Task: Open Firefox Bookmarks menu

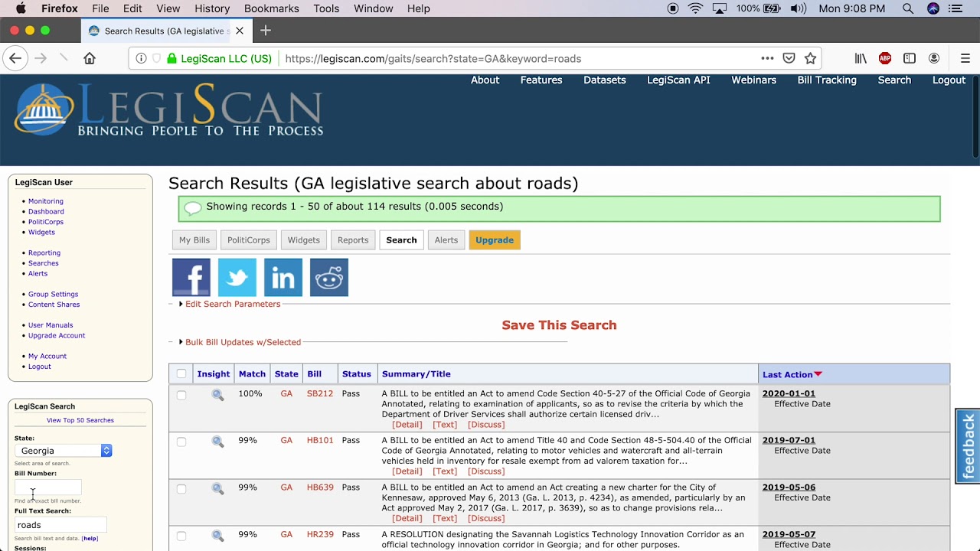Action: 272,8
